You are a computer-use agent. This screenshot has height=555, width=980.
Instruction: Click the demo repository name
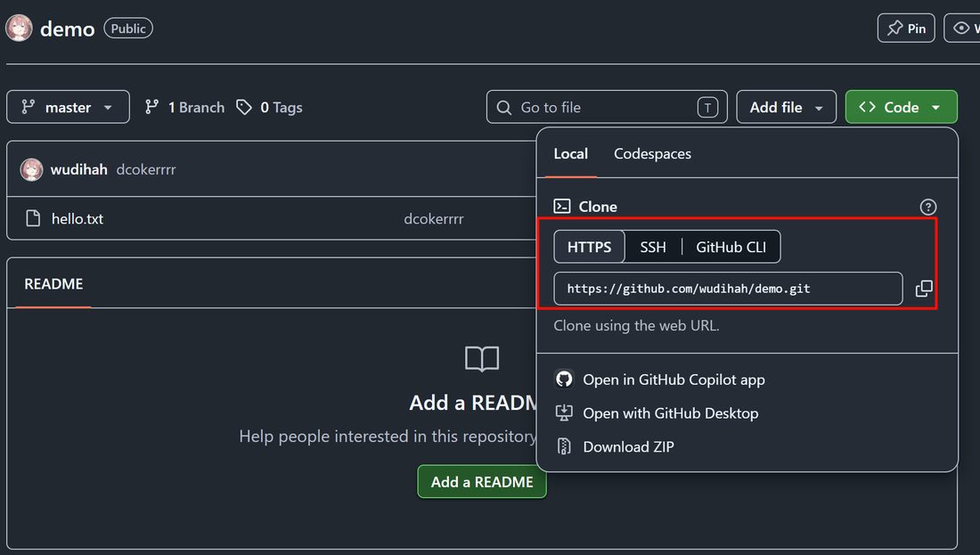(x=68, y=29)
